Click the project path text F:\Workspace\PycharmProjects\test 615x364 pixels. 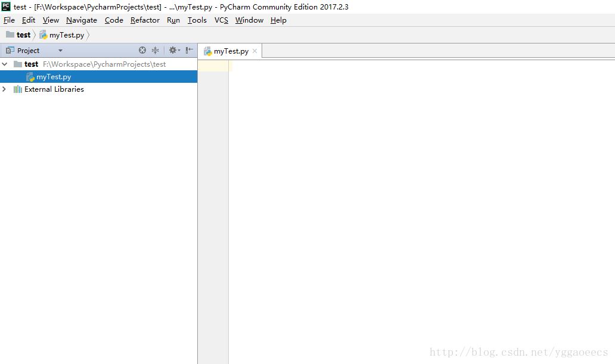104,64
